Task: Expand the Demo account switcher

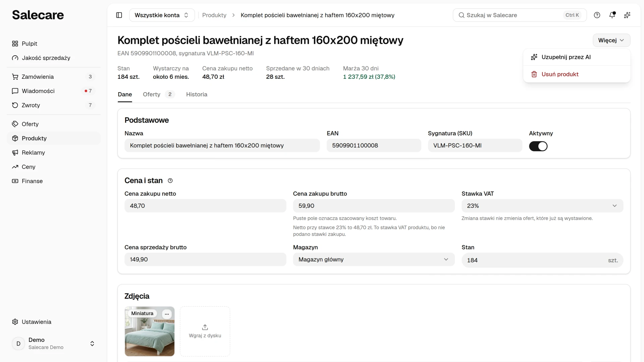Action: (x=54, y=344)
